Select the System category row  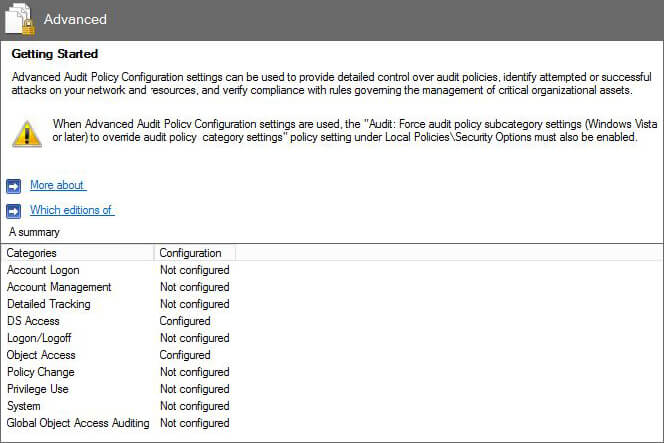(x=24, y=405)
